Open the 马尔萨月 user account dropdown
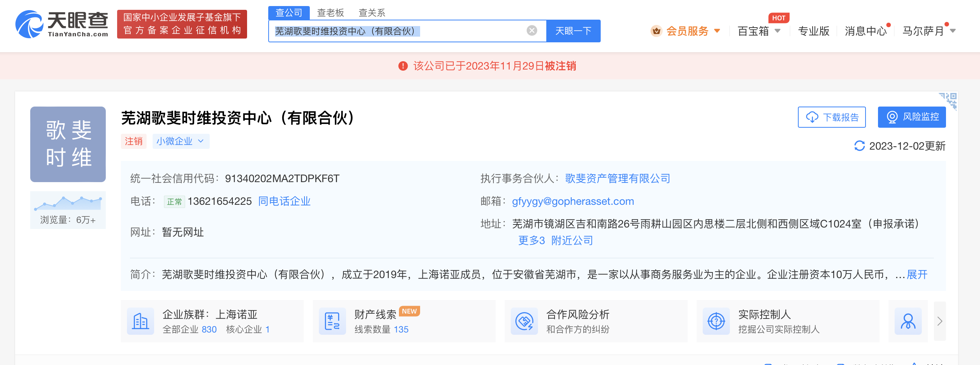 pos(929,31)
